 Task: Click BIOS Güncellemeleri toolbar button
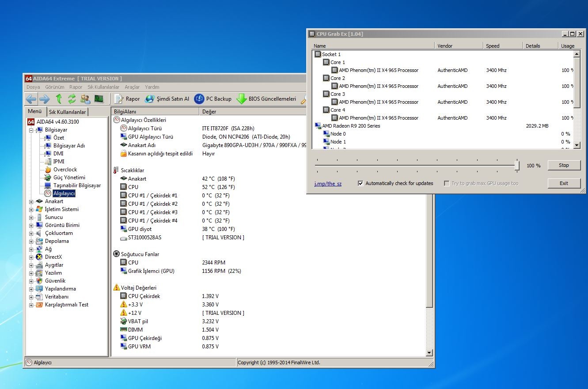coord(266,99)
